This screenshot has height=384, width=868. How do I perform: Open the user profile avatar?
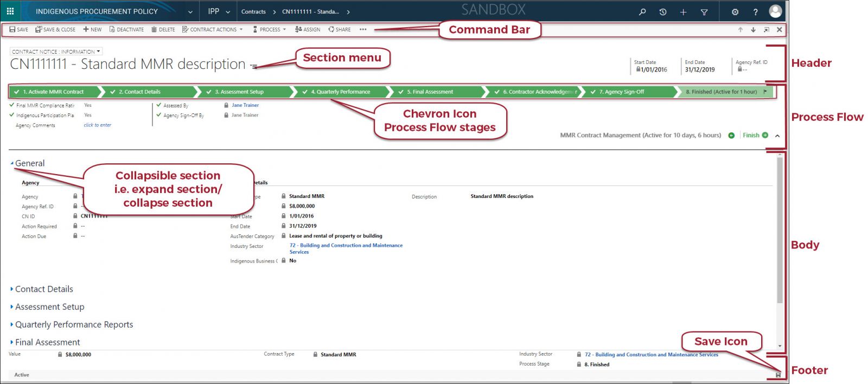[776, 11]
